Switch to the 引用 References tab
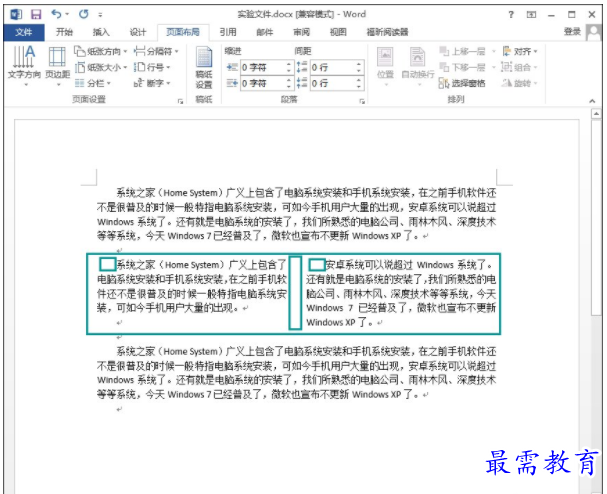Viewport: 607px width, 494px height. click(x=228, y=32)
